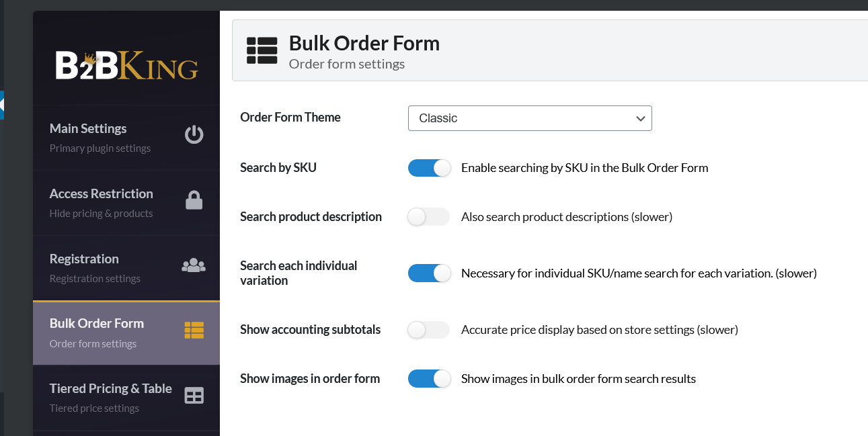Disable searching by SKU

[429, 167]
